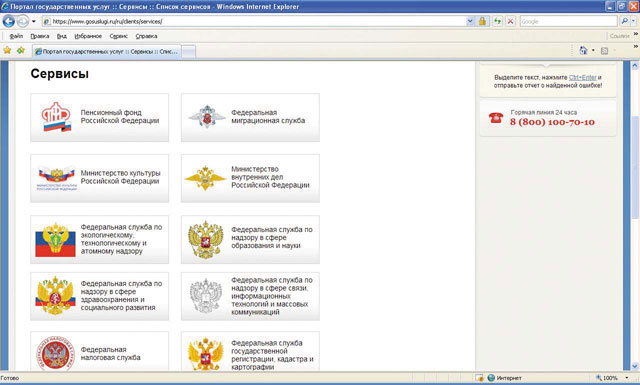This screenshot has width=640, height=385.
Task: Open the search provider dropdown arrow
Action: [633, 21]
